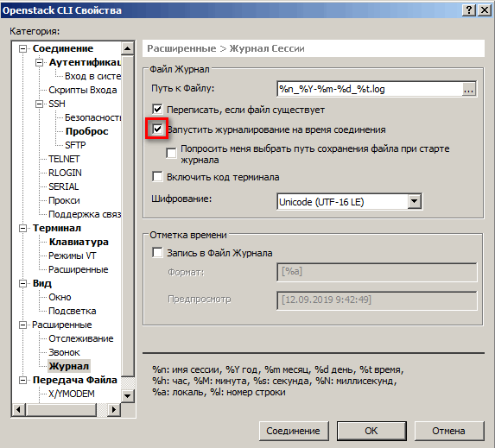The width and height of the screenshot is (495, 448).
Task: Collapse the SSH tree branch
Action: point(39,104)
